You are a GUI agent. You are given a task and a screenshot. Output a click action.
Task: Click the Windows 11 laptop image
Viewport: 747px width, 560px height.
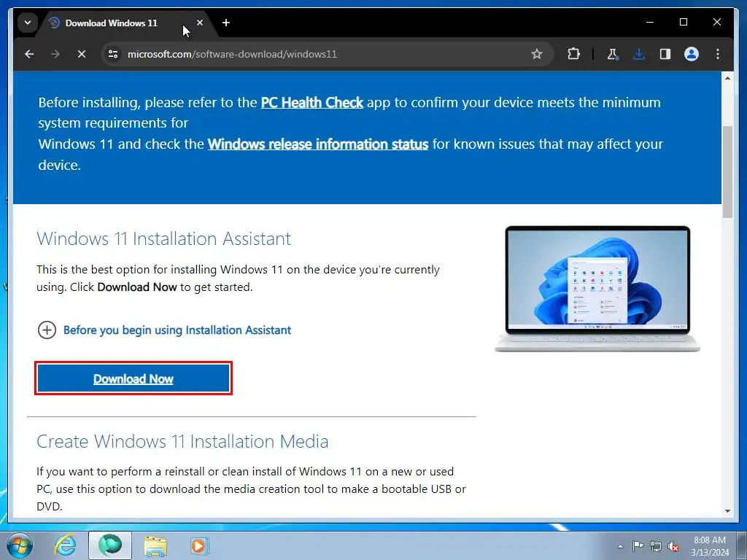tap(597, 289)
